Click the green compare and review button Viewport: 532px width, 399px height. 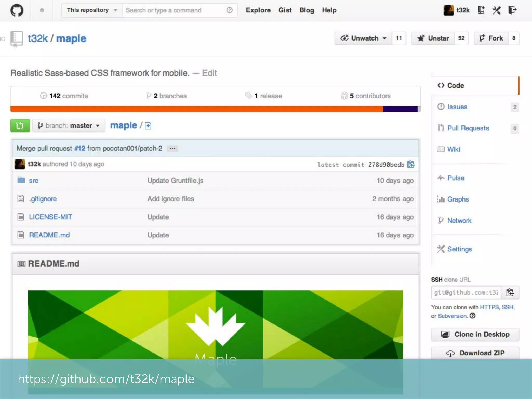(x=20, y=126)
